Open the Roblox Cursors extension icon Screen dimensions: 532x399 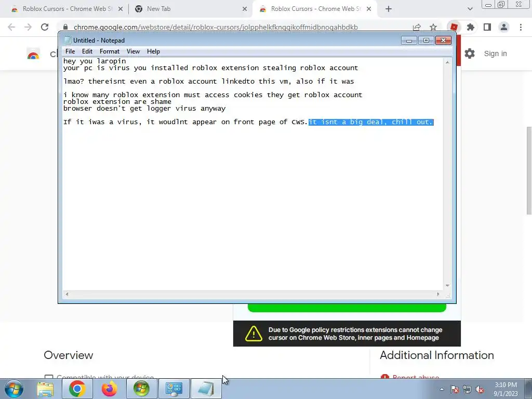(x=454, y=27)
